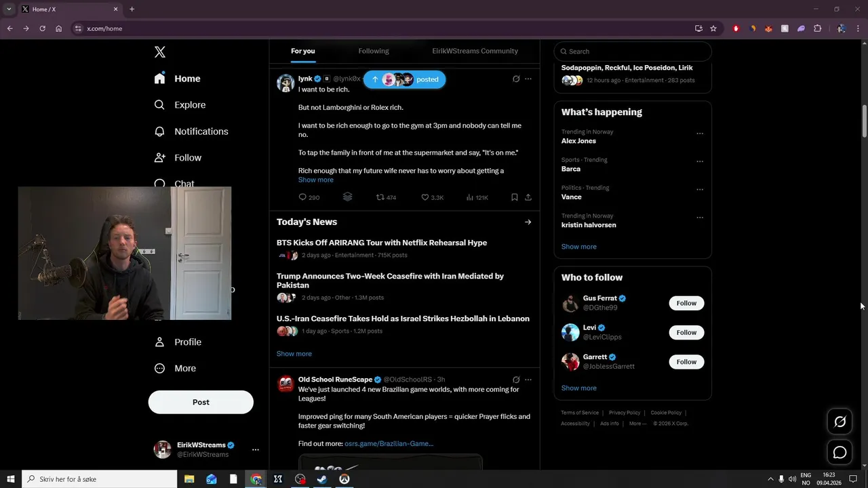Click the stacked layers icon on lynk's post
868x488 pixels.
tap(347, 197)
